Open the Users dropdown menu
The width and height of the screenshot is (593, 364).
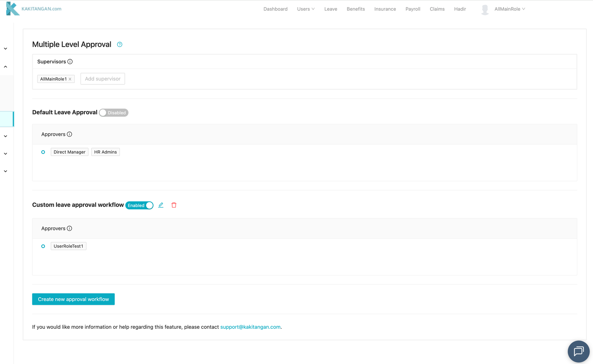(x=306, y=9)
